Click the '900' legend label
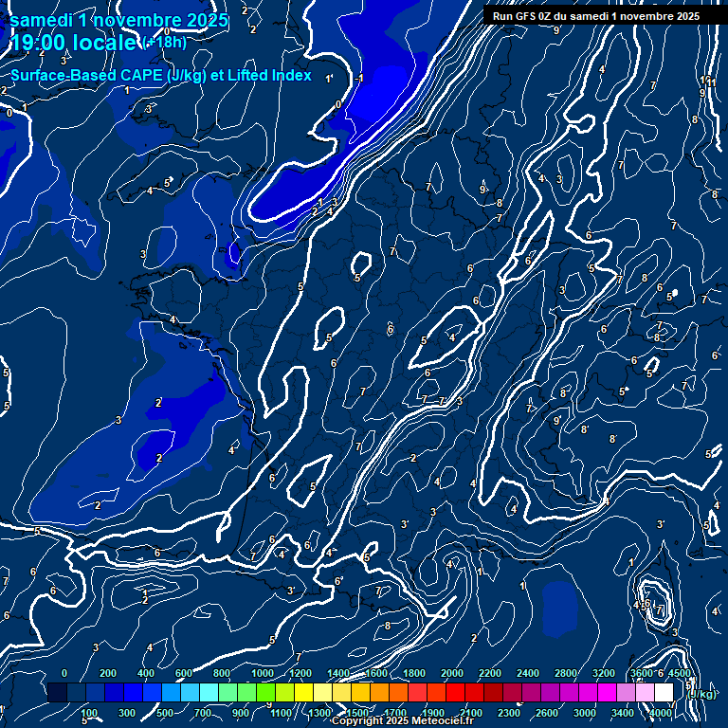 click(x=241, y=713)
